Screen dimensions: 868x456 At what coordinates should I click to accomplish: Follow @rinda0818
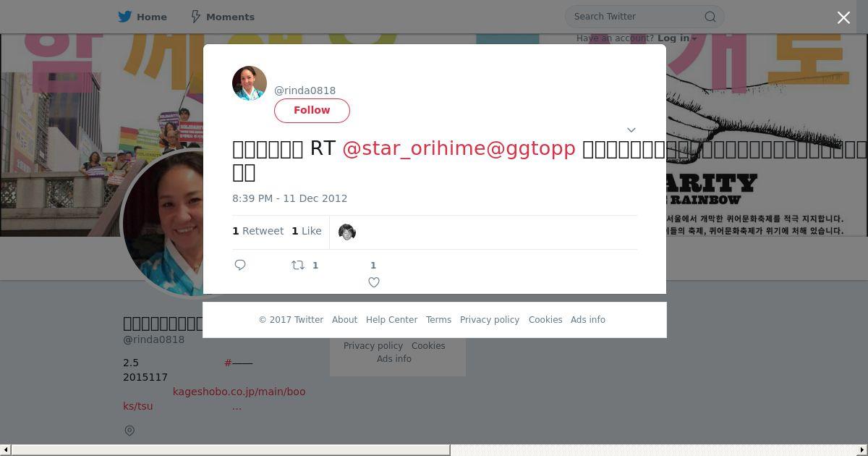pos(312,110)
